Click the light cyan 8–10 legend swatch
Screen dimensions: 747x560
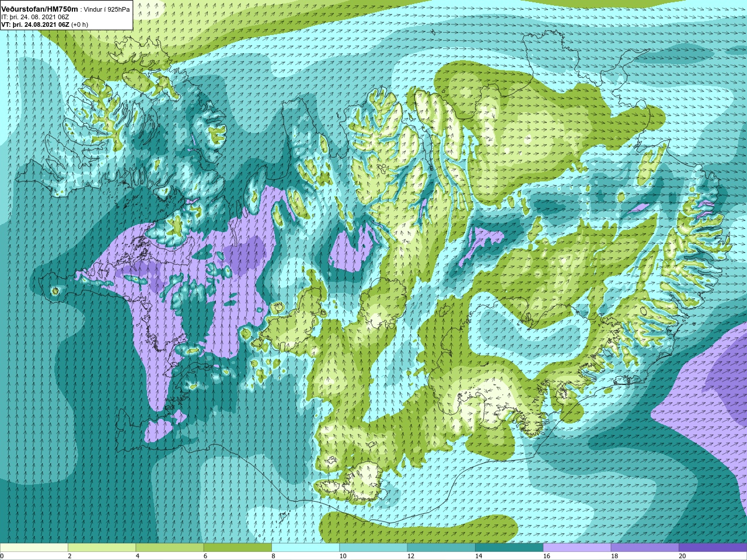point(305,548)
